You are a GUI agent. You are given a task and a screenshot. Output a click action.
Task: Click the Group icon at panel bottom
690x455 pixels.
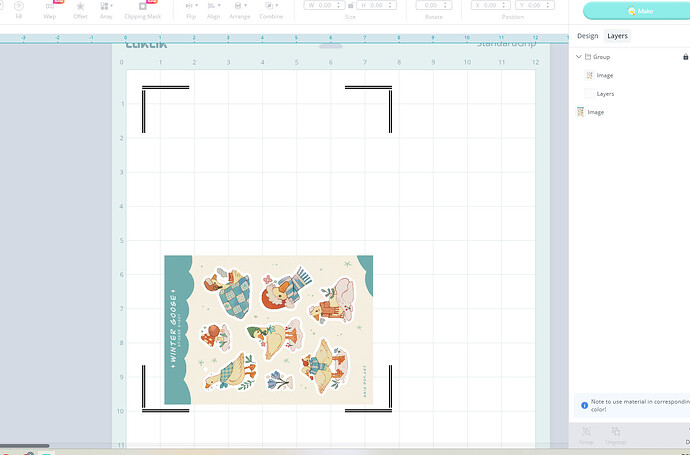point(586,433)
